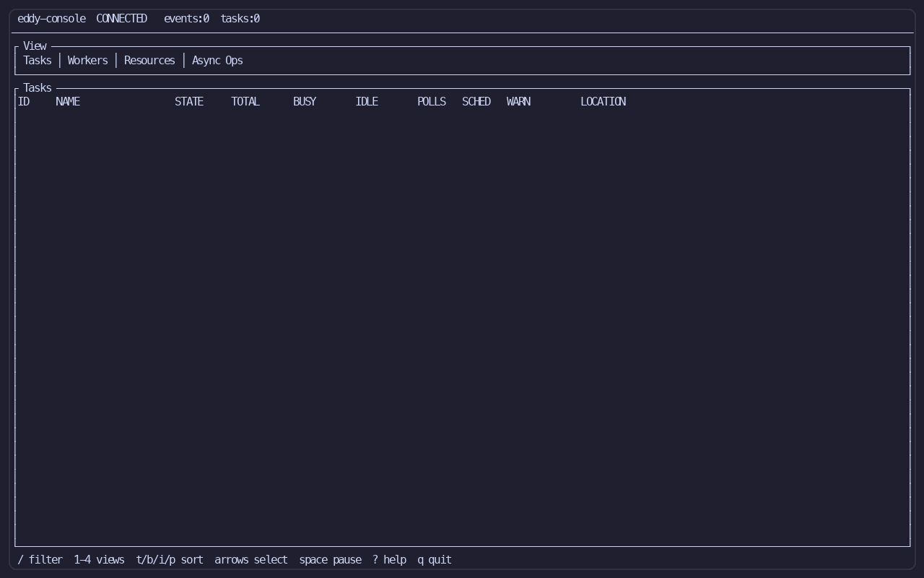The image size is (924, 578).
Task: Switch to the Tasks view tab
Action: [38, 61]
